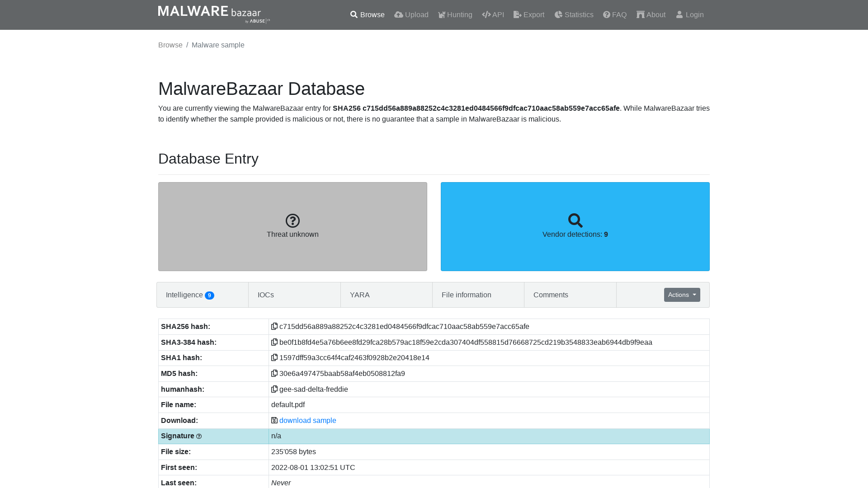Open the API page via the code icon

point(486,14)
